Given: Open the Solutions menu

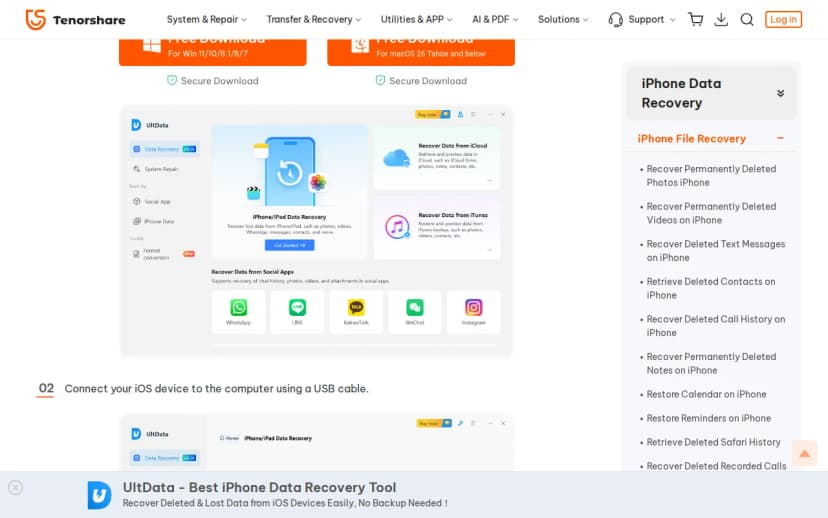Looking at the screenshot, I should coord(563,19).
